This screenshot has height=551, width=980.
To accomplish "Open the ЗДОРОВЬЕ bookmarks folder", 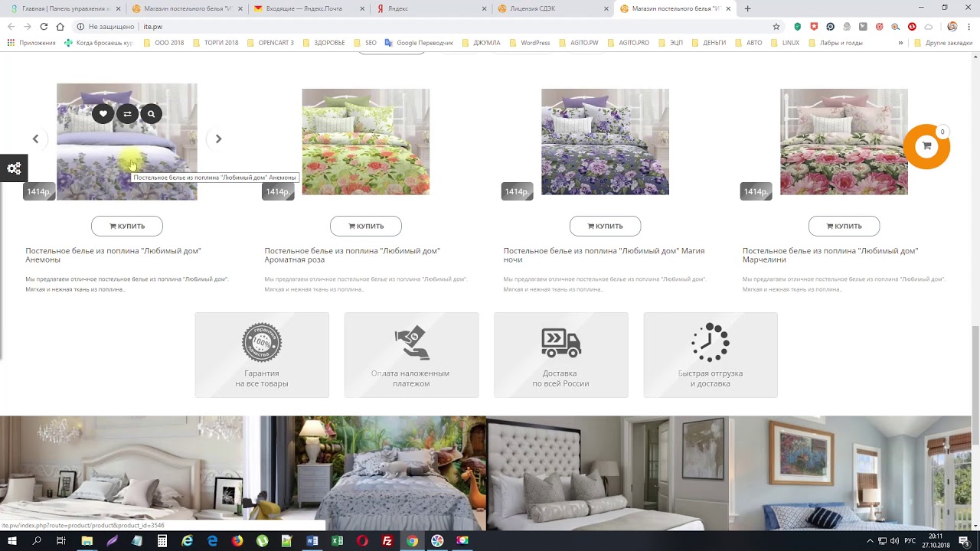I will click(x=324, y=43).
